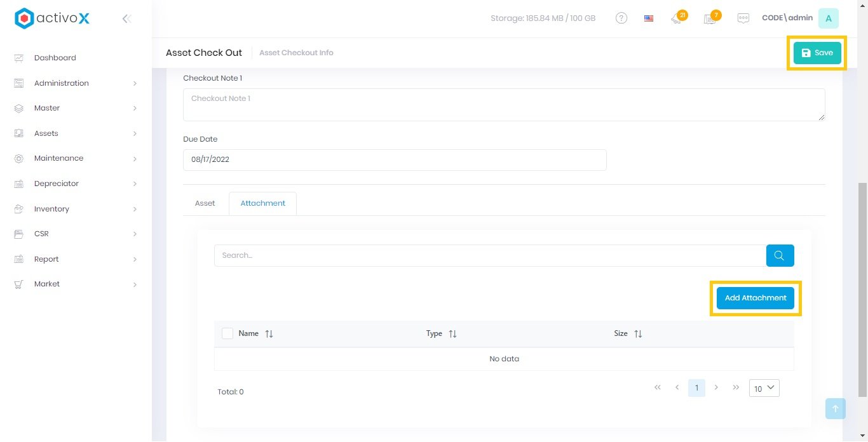The width and height of the screenshot is (868, 442).
Task: Open notifications bell with badge 21
Action: coord(677,18)
